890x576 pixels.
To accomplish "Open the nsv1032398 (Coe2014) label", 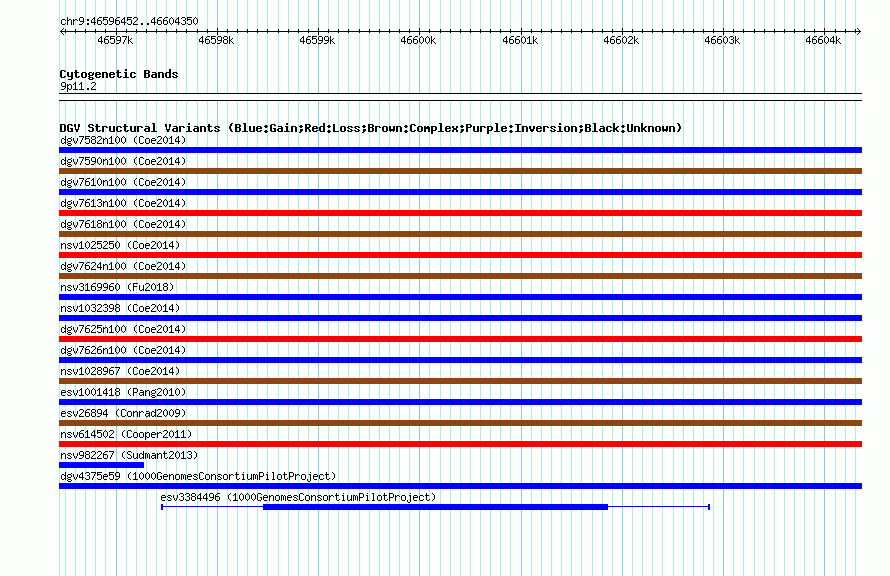I will click(x=120, y=308).
